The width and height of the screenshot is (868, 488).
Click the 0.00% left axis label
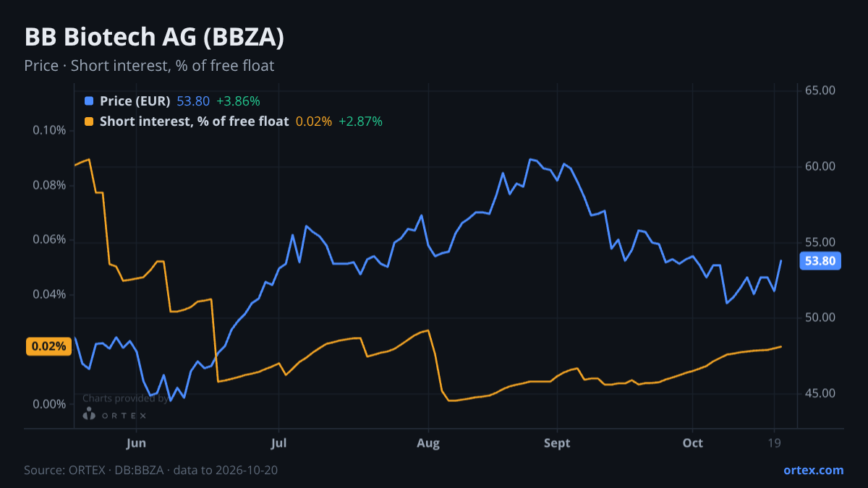49,404
